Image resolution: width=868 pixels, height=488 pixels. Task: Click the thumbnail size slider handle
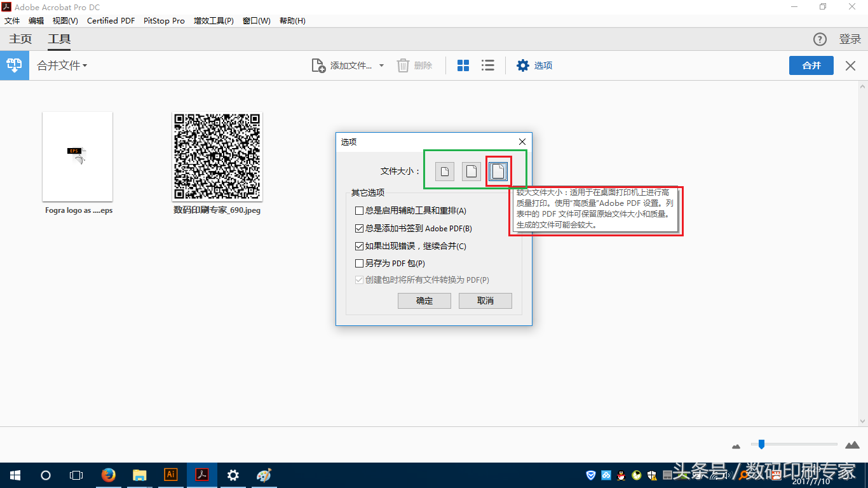coord(761,444)
